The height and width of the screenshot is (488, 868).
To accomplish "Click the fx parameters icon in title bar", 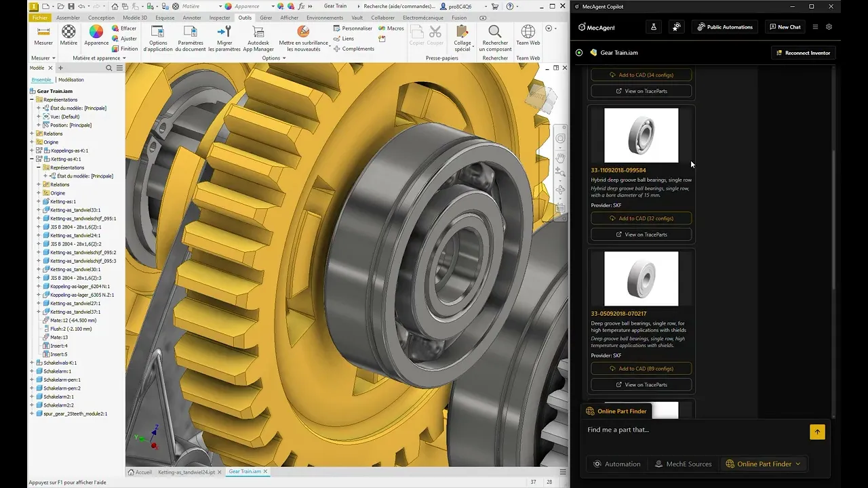I will 301,6.
